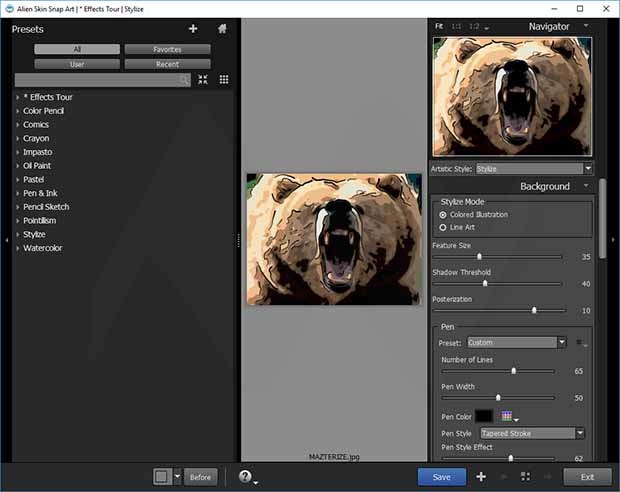Click the Exit button
This screenshot has width=620, height=492.
pyautogui.click(x=587, y=477)
